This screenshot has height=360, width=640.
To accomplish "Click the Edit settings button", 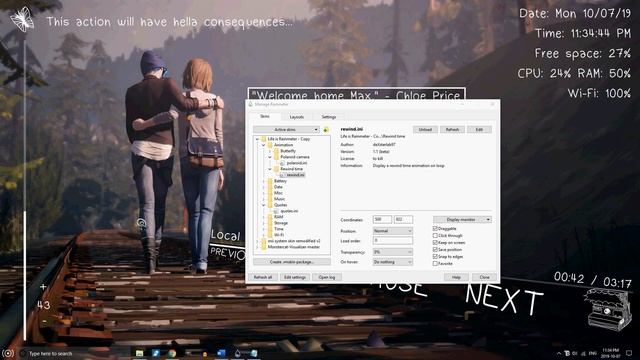I will [295, 277].
